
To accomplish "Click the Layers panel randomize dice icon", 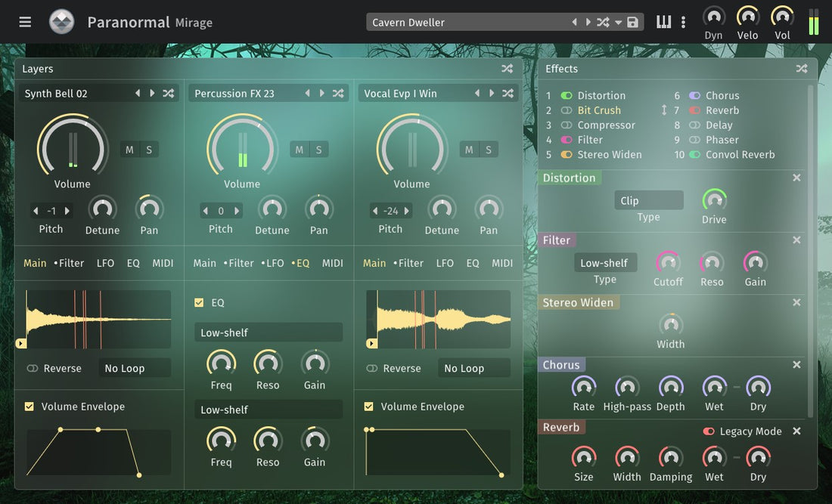I will (x=507, y=68).
